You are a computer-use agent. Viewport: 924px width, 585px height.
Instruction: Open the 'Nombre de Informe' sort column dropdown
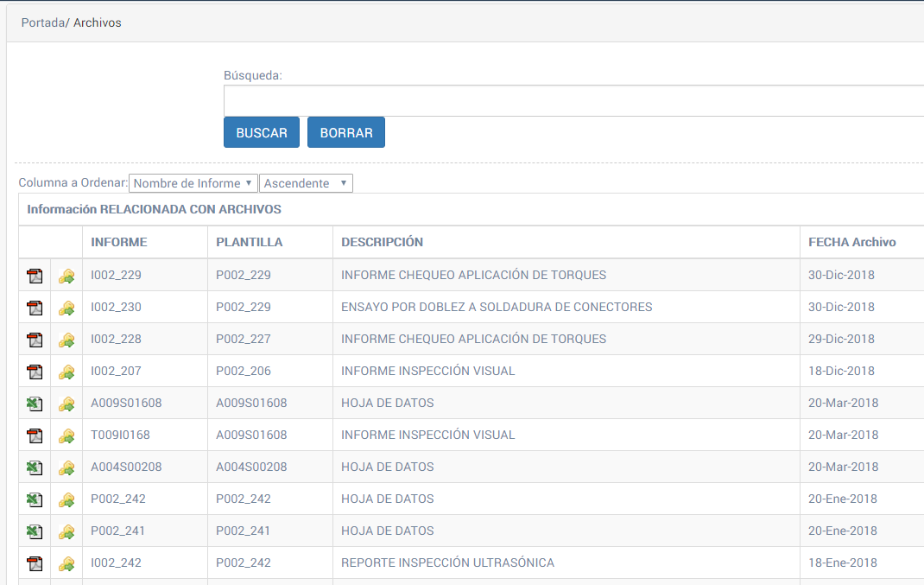pyautogui.click(x=193, y=183)
